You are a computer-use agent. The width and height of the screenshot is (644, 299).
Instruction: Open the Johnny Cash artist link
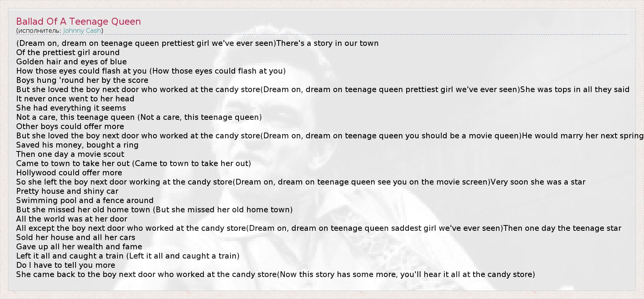coord(82,31)
